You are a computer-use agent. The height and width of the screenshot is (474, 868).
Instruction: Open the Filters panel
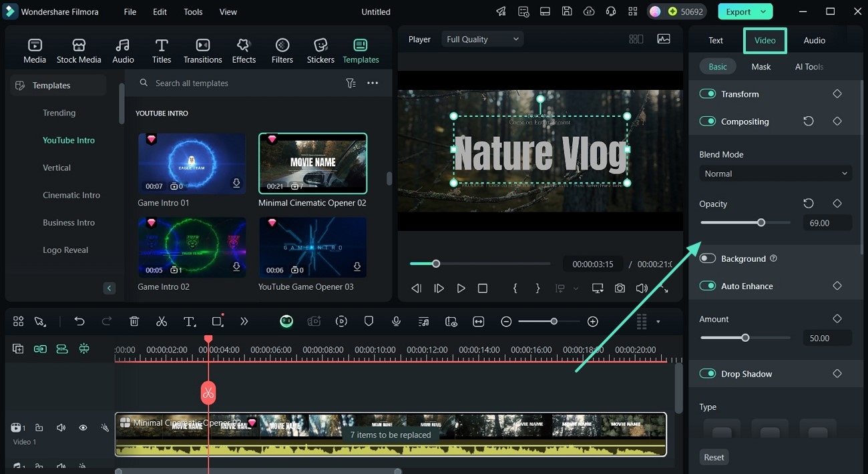[282, 51]
